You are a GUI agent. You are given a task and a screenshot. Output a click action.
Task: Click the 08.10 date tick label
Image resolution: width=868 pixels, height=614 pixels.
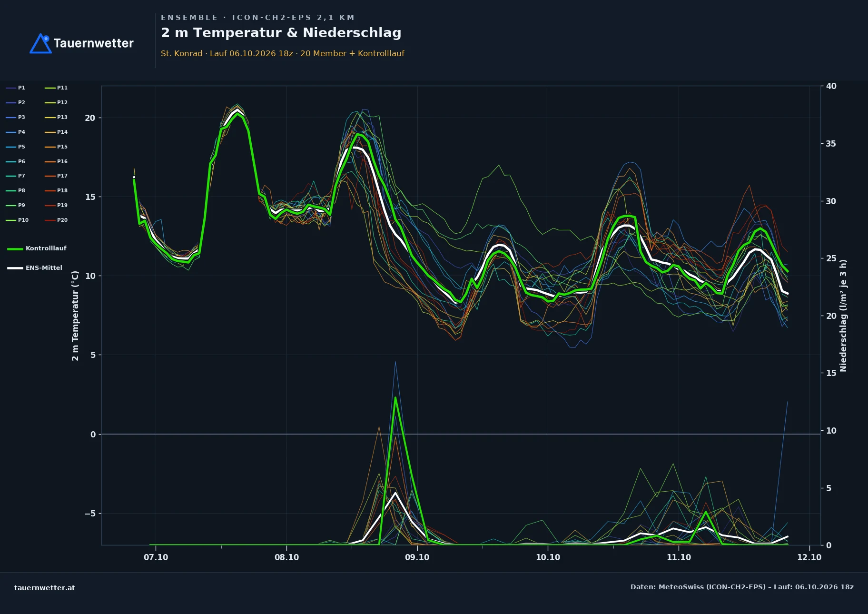click(x=287, y=557)
